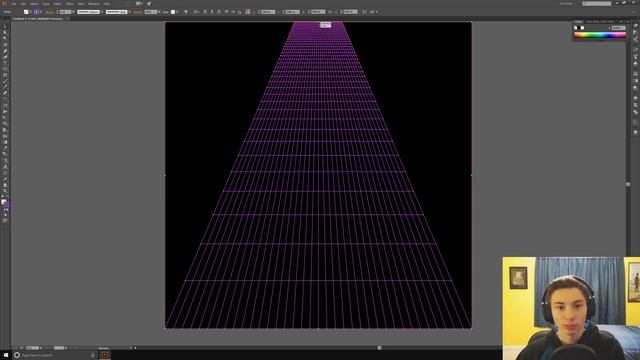The height and width of the screenshot is (360, 640).
Task: Select the Pen tool
Action: coord(5,51)
